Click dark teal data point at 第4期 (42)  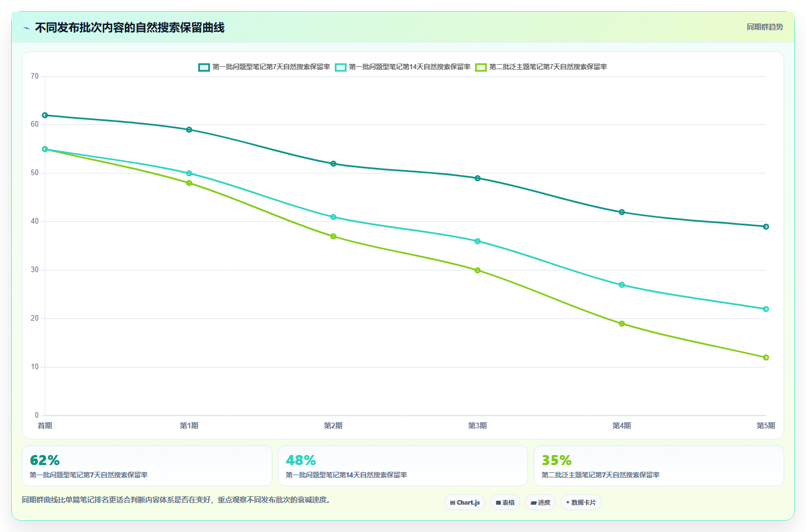622,212
